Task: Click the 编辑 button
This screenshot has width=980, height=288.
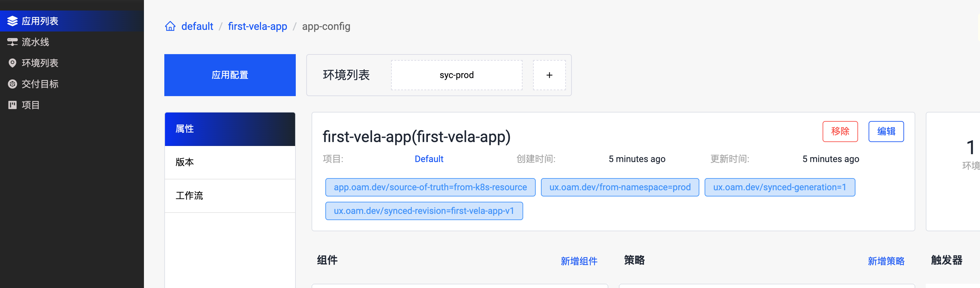Action: pos(886,132)
